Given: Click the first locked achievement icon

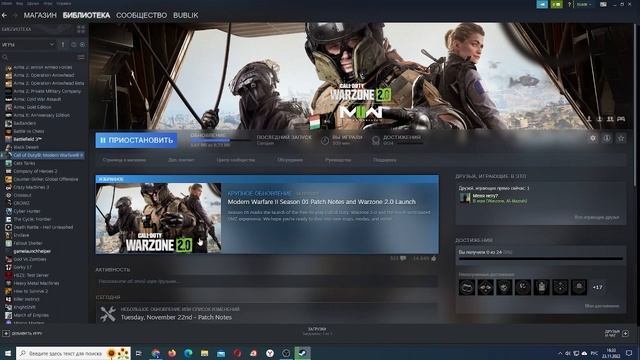Looking at the screenshot, I should (x=467, y=287).
